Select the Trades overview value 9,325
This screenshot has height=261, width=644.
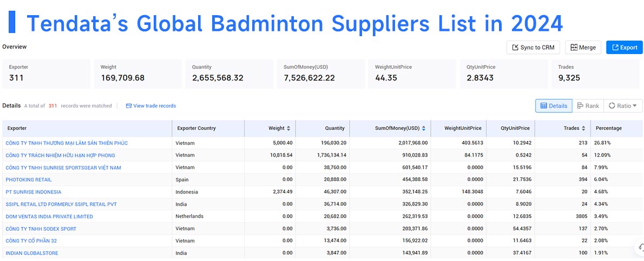point(569,78)
